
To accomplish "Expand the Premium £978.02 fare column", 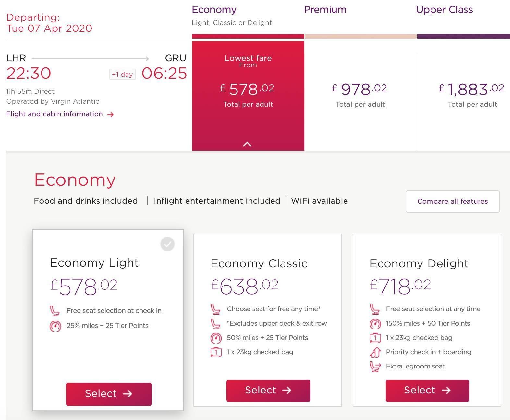I will pyautogui.click(x=360, y=96).
